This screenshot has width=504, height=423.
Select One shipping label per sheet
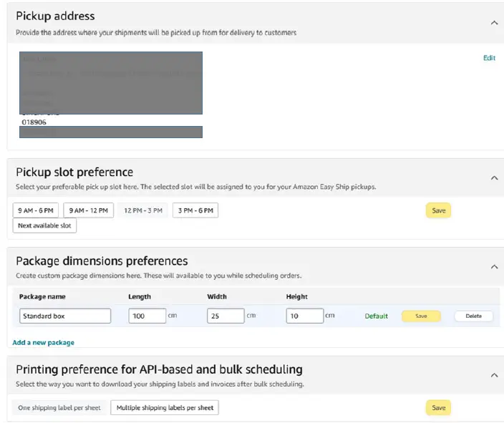(59, 408)
